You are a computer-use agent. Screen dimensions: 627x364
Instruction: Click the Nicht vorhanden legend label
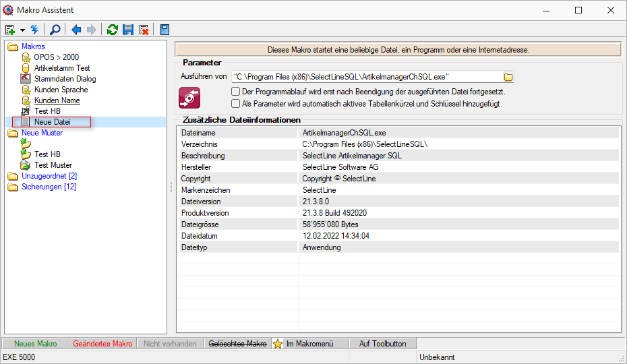170,344
